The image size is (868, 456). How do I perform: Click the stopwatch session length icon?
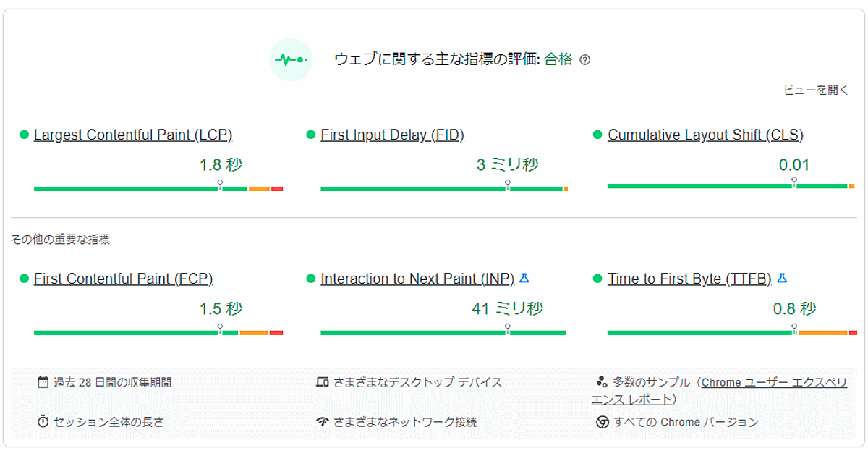pos(43,421)
